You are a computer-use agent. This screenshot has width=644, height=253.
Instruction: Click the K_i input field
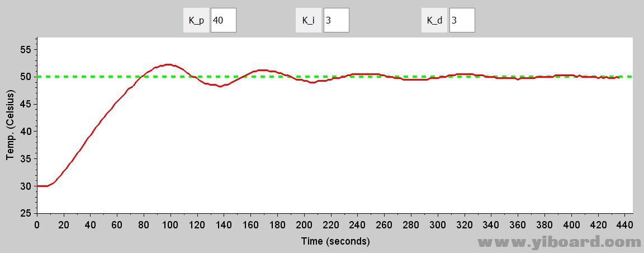[x=337, y=20]
